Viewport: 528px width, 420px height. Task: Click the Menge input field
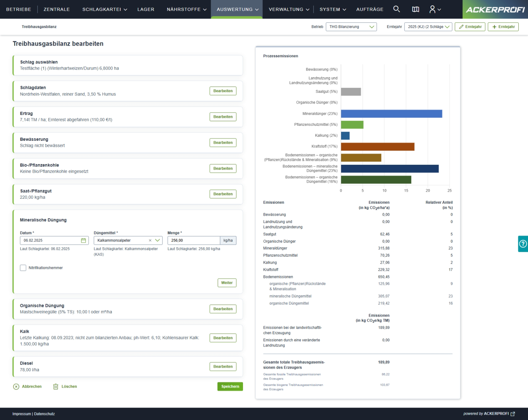pyautogui.click(x=193, y=240)
